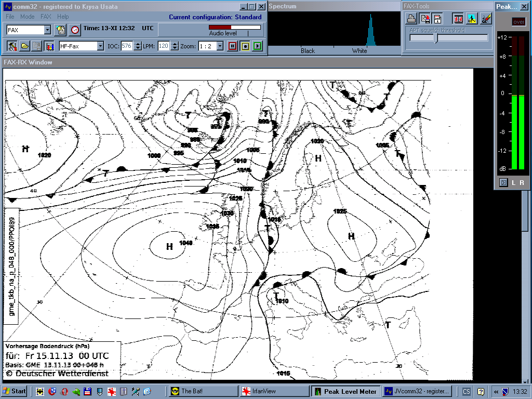
Task: Click the blue e-mail quick launch icon
Action: [x=147, y=392]
